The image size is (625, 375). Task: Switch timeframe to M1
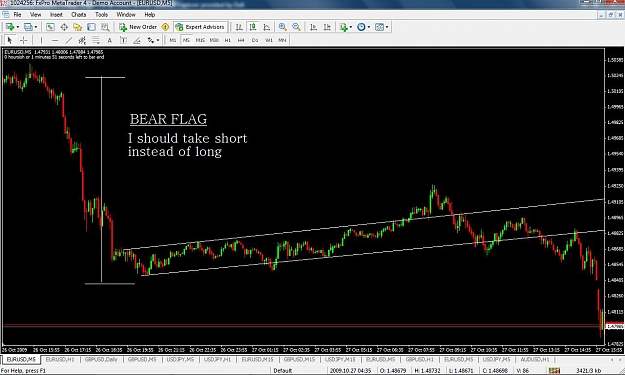tap(173, 40)
